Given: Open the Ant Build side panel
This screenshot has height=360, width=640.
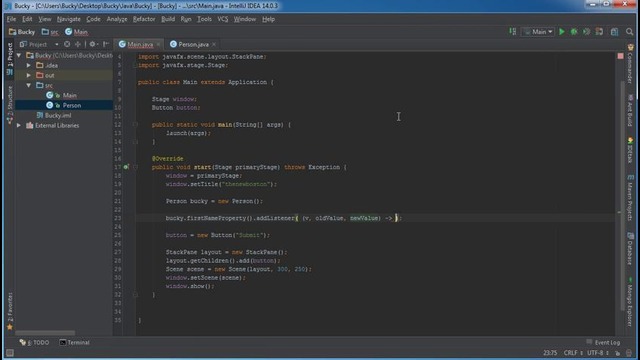Looking at the screenshot, I should click(x=630, y=110).
